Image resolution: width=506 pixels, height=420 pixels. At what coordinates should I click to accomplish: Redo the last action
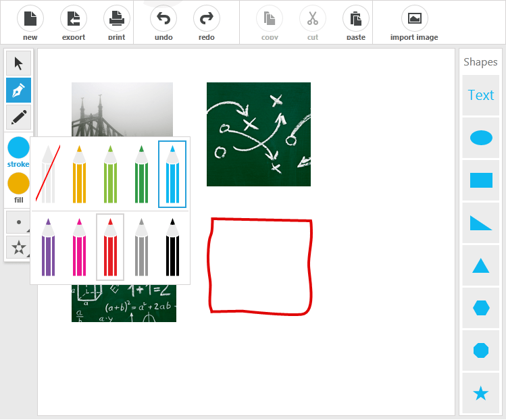pyautogui.click(x=207, y=19)
